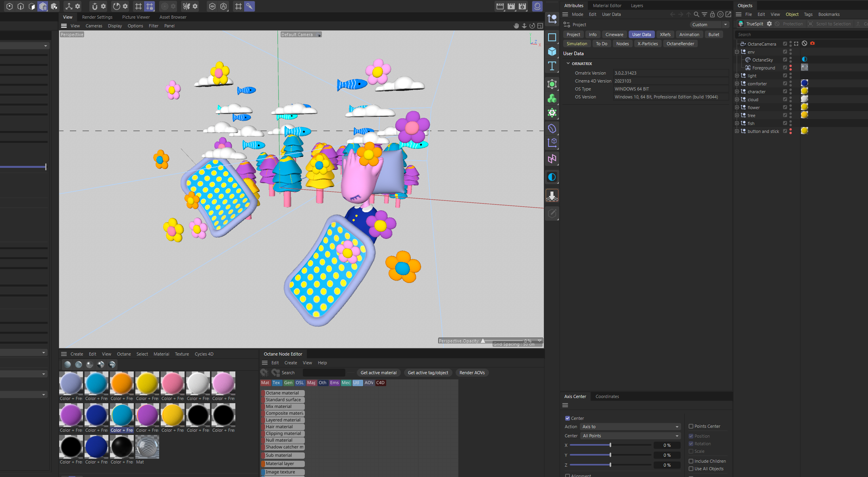Select the Text spline tool
Image resolution: width=868 pixels, height=477 pixels.
(x=552, y=66)
